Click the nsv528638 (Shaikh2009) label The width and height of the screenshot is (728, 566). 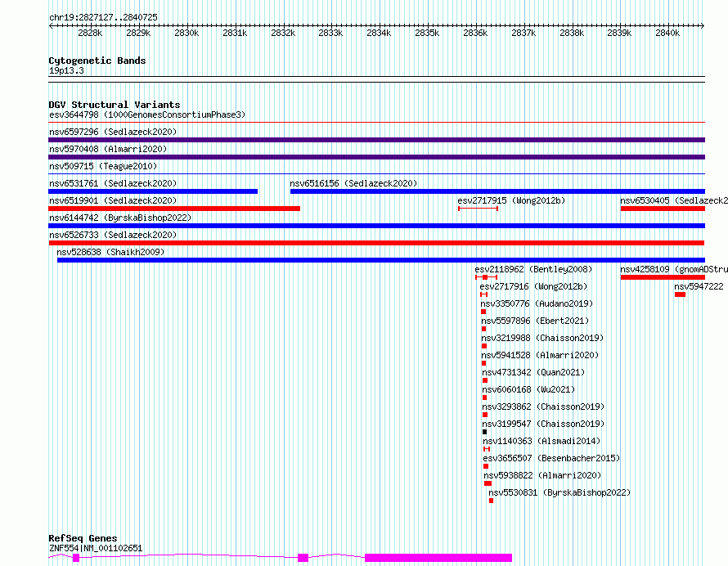pyautogui.click(x=110, y=252)
